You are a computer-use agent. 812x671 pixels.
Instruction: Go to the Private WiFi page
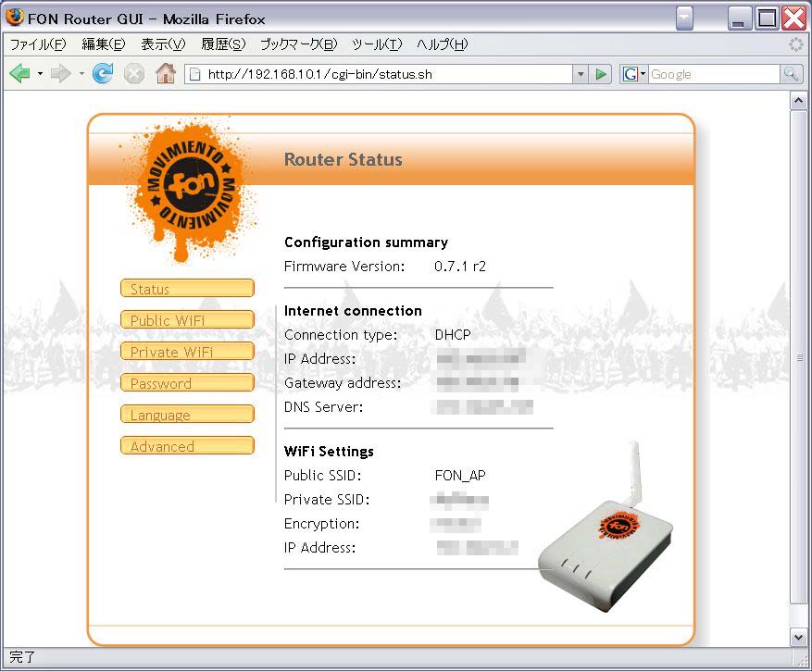[x=187, y=352]
